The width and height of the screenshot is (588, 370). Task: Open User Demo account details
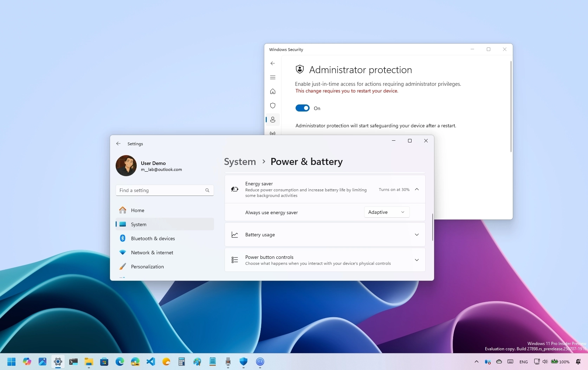click(x=161, y=166)
